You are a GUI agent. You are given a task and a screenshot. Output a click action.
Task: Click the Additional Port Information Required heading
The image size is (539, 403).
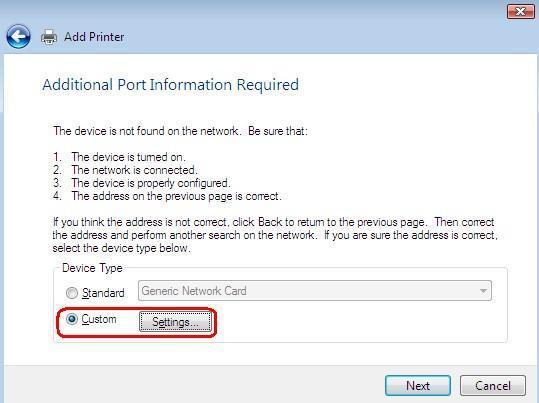point(170,85)
